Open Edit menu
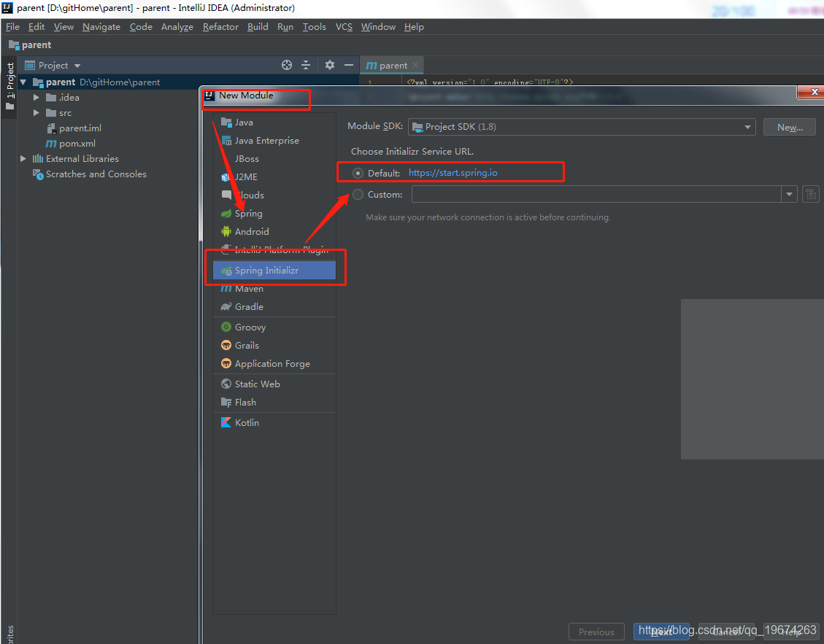 [36, 27]
